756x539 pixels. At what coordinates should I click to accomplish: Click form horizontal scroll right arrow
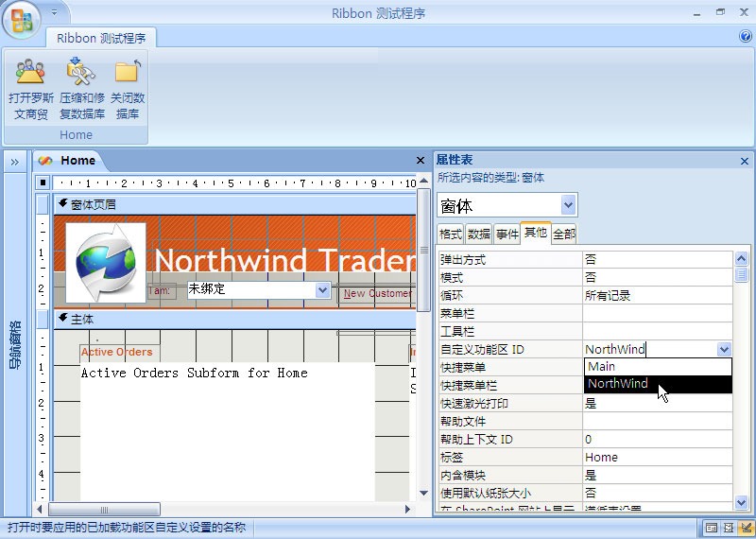tap(407, 509)
